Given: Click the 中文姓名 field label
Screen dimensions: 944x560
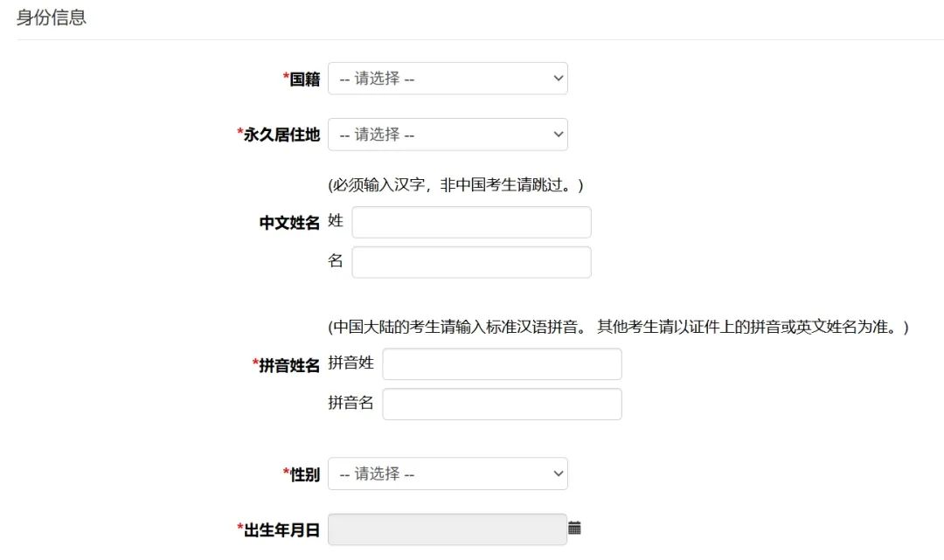Looking at the screenshot, I should pos(288,222).
